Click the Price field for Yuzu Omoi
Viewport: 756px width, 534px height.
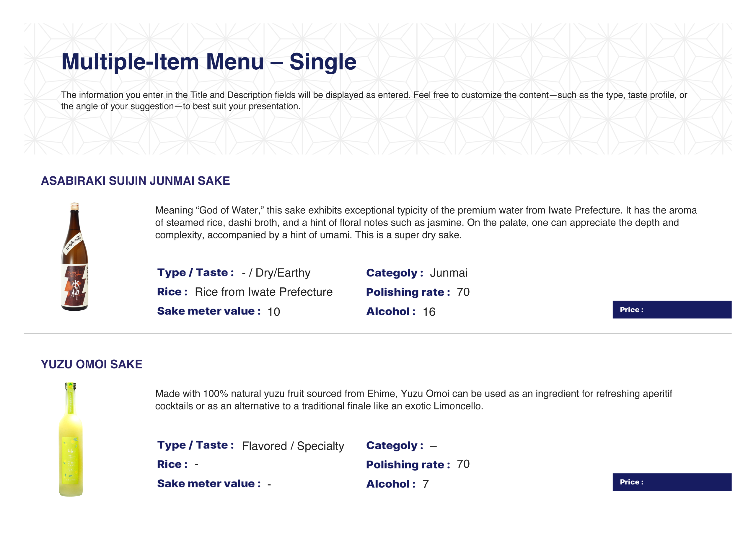coord(672,482)
